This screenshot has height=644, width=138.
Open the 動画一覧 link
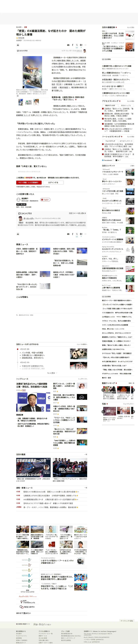pyautogui.click(x=131, y=383)
